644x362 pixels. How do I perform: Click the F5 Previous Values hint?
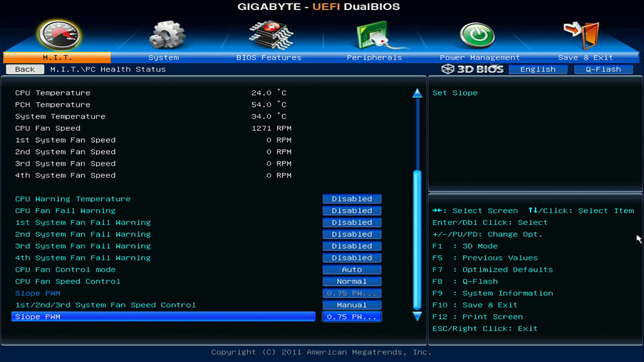485,258
